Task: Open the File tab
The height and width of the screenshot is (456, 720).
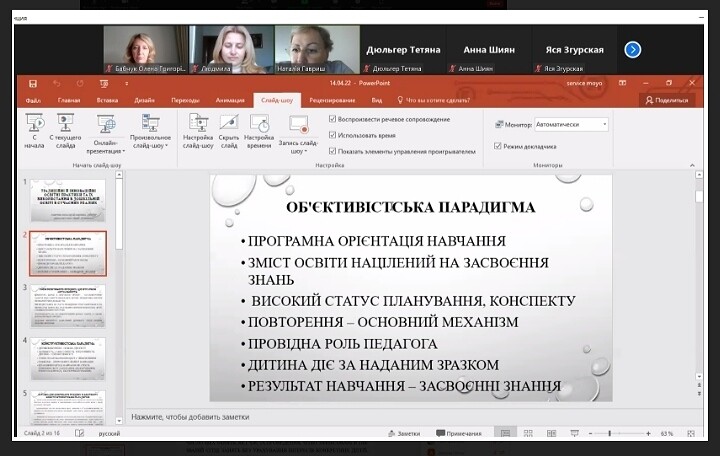Action: 33,100
